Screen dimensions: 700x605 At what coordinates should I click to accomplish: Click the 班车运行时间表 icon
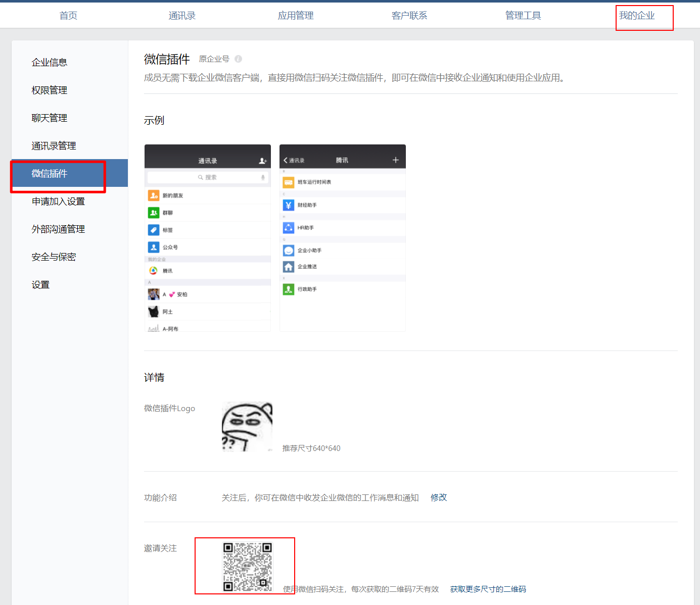289,182
